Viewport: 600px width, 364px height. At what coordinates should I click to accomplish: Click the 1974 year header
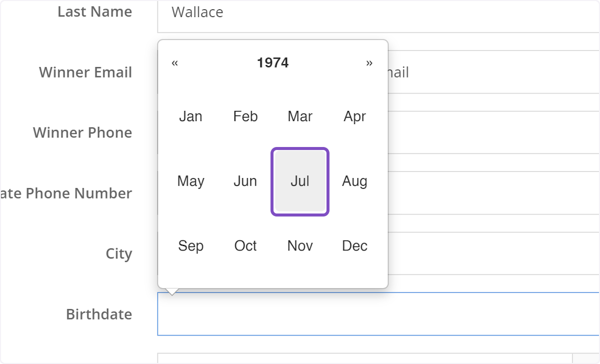(273, 63)
